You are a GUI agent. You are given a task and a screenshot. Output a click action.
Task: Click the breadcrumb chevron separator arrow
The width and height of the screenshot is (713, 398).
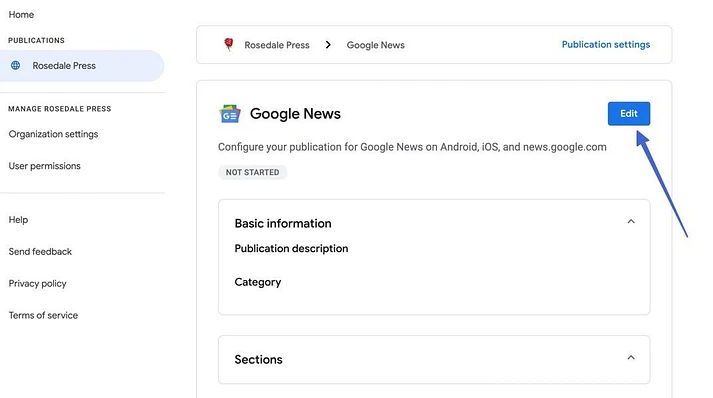coord(328,45)
